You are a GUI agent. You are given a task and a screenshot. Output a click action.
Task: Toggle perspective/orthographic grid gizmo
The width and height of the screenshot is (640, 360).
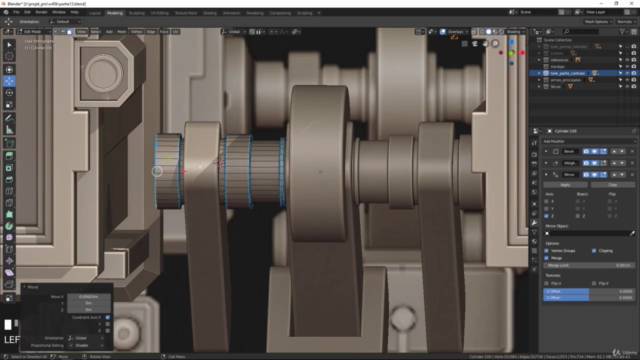tap(465, 44)
